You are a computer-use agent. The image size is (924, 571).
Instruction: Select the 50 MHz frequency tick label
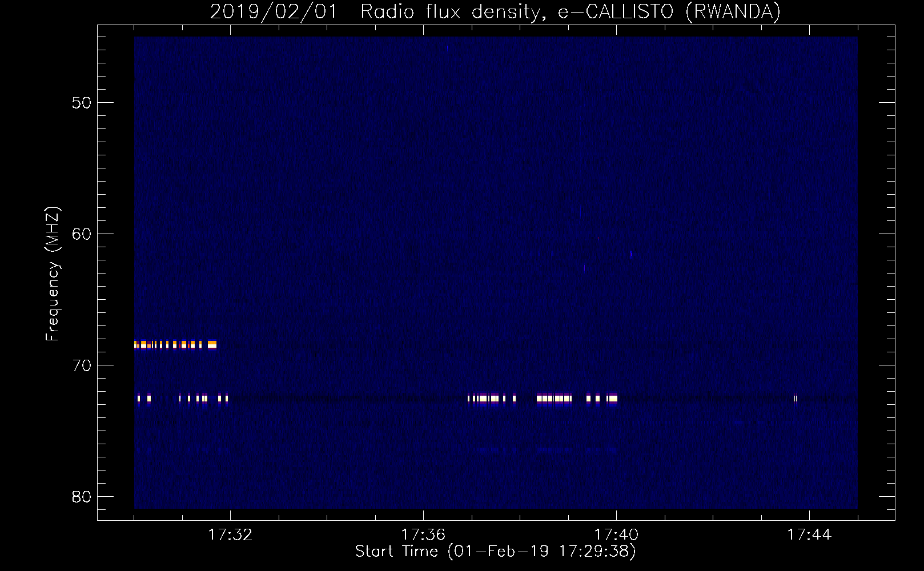82,103
